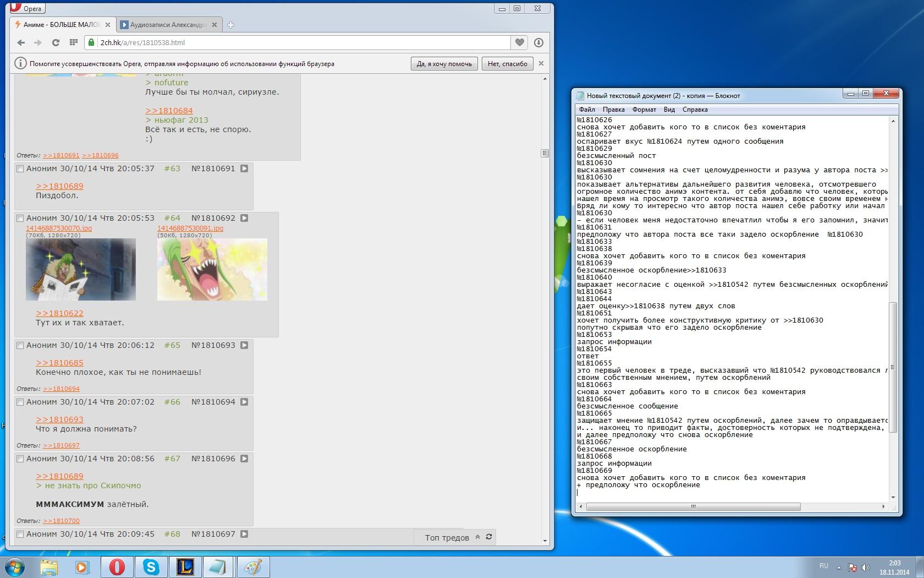
Task: Click the Opera icon in the taskbar
Action: coord(117,567)
